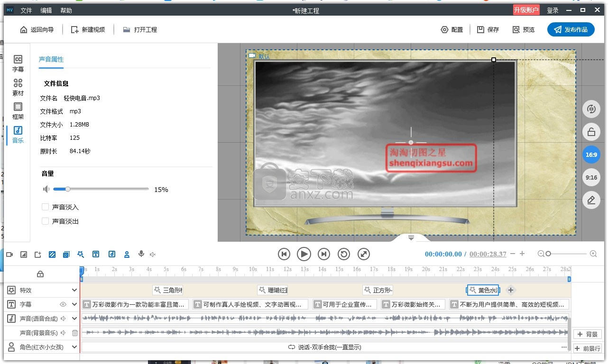Viewport: 608px width, 364px height.
Task: Zoom in timeline with plus magnifier
Action: point(593,254)
